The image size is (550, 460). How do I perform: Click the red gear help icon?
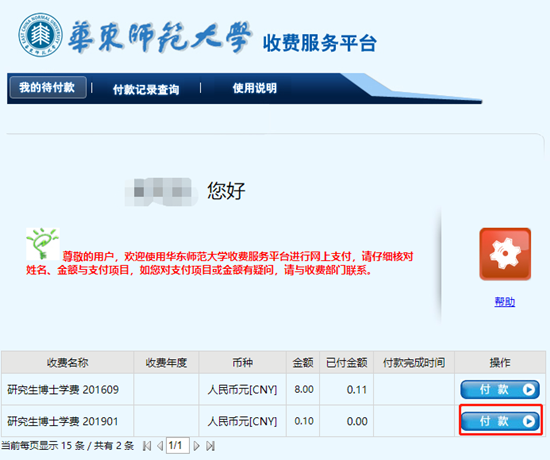click(505, 254)
